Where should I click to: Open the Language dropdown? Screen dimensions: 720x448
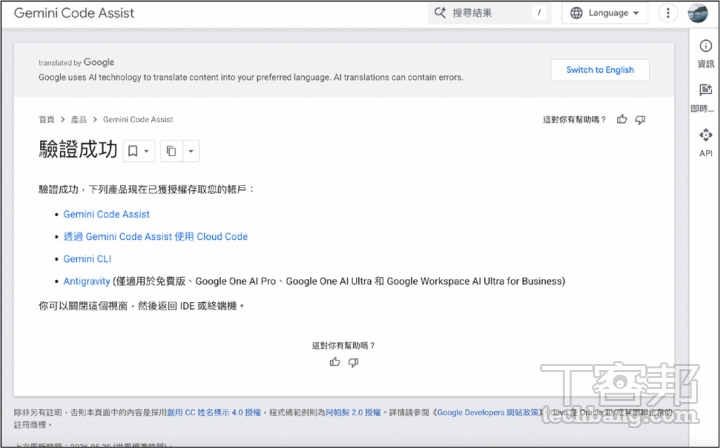(605, 13)
